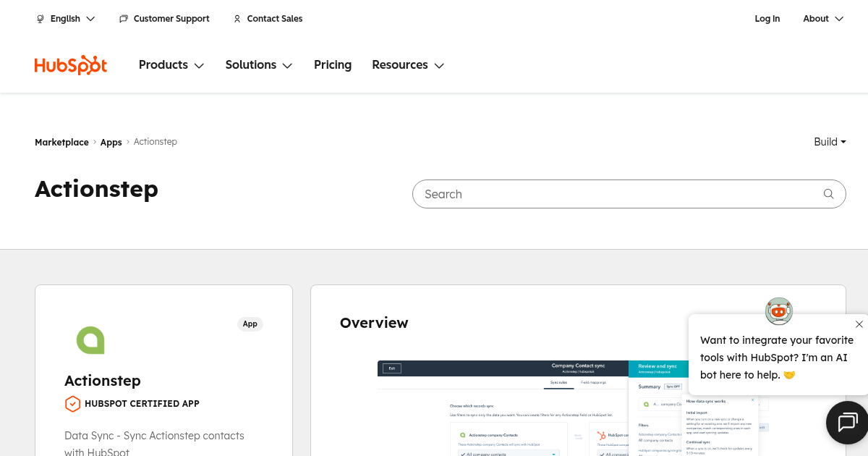Image resolution: width=868 pixels, height=456 pixels.
Task: Click the Actionstep app logo
Action: tap(90, 339)
